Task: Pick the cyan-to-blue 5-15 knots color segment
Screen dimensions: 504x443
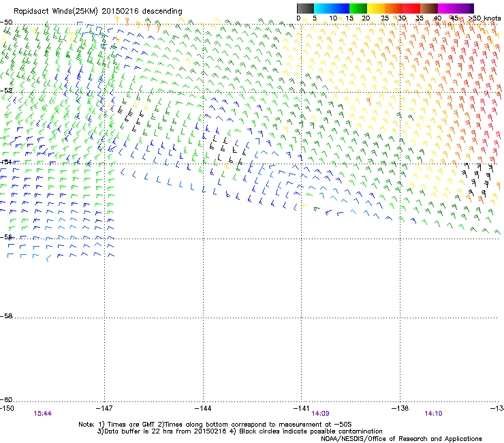Action: click(x=332, y=8)
